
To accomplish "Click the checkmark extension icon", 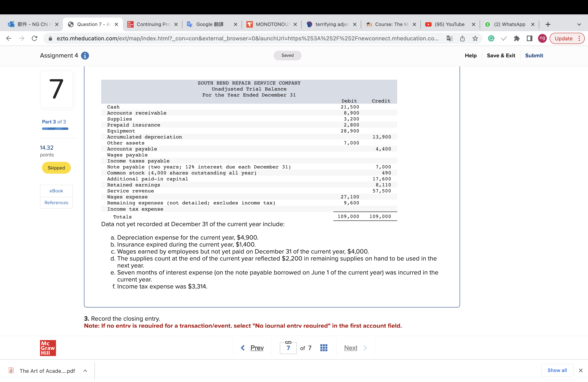I will 504,39.
